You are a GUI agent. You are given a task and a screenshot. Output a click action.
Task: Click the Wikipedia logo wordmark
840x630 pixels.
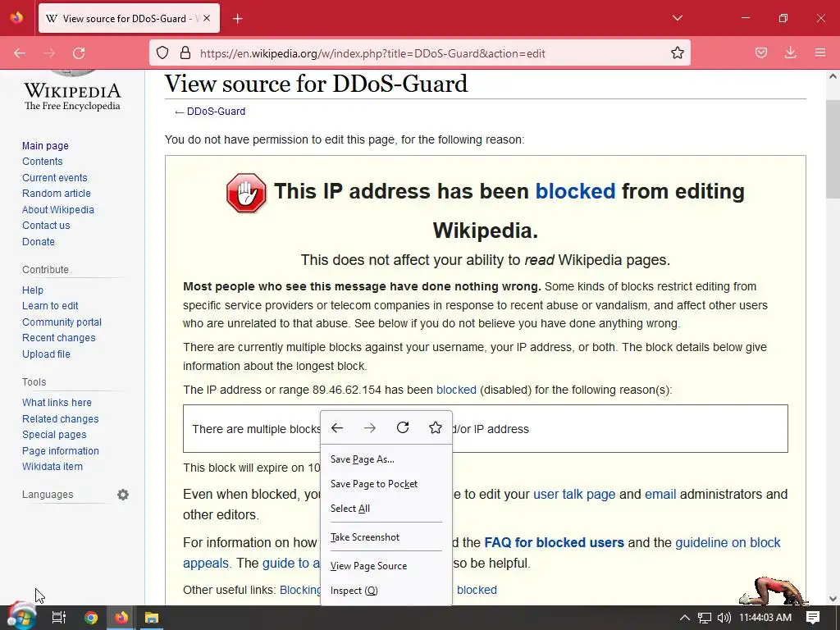point(72,95)
